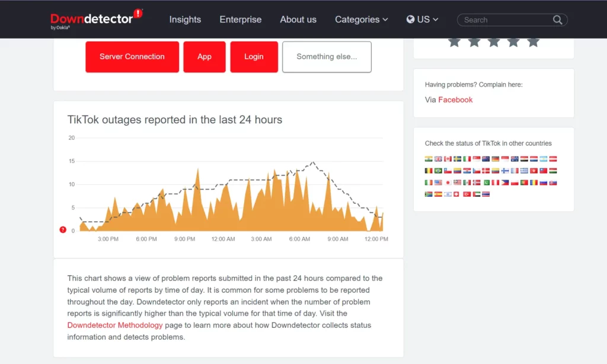Screen dimensions: 607x364
Task: Select the Pakistan flag
Action: point(487,183)
